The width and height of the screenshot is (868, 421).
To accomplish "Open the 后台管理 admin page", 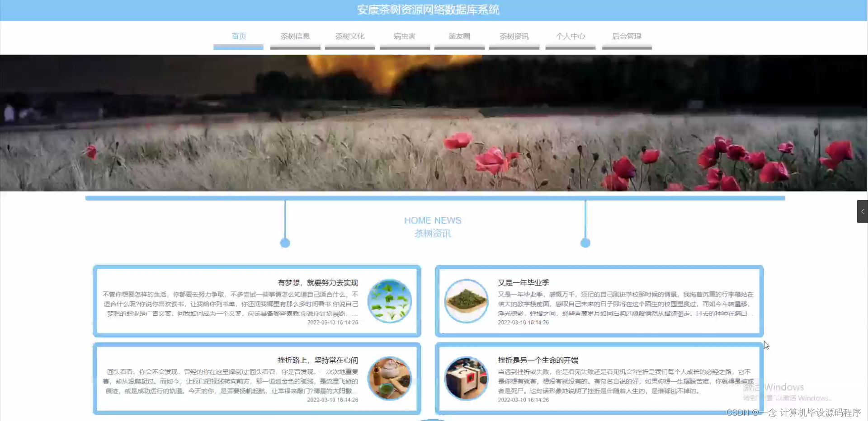I will (x=627, y=36).
